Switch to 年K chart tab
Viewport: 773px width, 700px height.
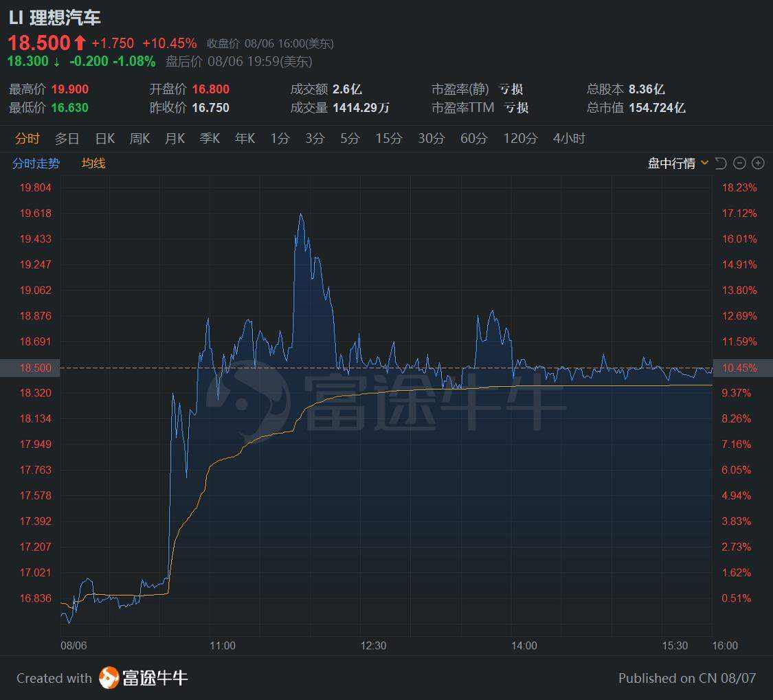245,139
